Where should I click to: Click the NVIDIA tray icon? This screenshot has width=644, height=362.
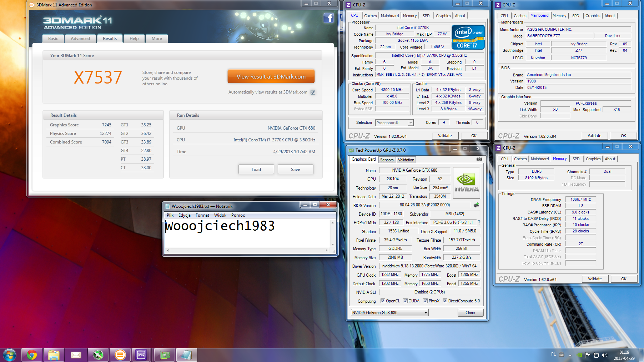click(579, 355)
